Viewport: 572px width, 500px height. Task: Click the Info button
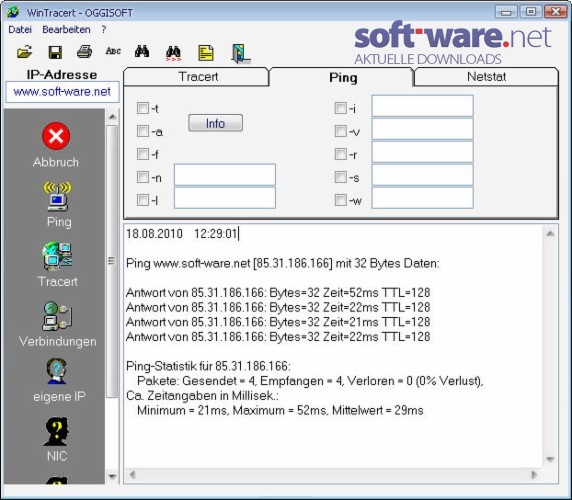click(x=215, y=123)
